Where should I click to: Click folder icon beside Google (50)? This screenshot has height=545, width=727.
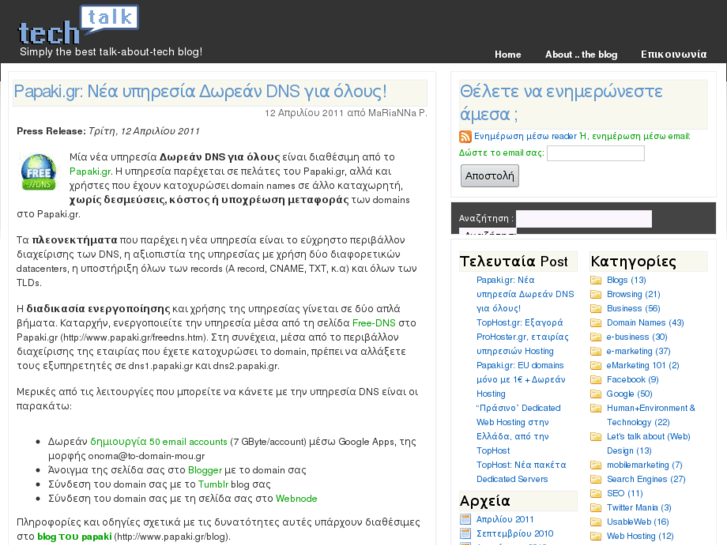pos(596,394)
